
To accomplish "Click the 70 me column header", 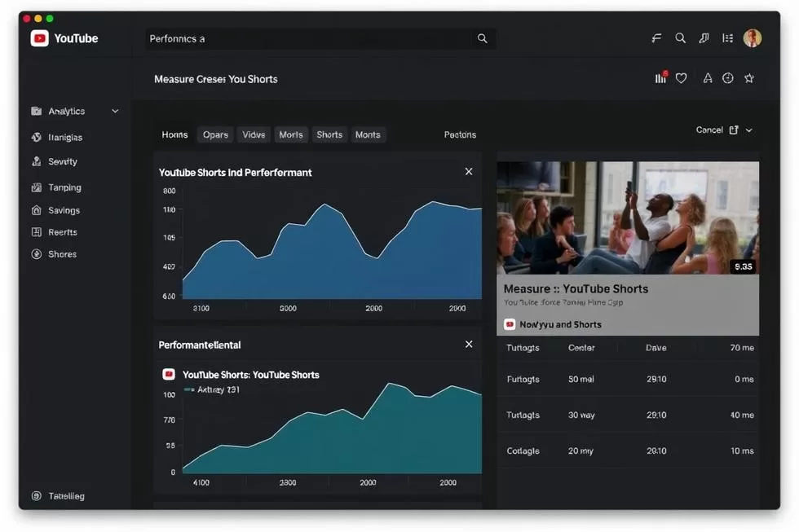I will coord(742,348).
